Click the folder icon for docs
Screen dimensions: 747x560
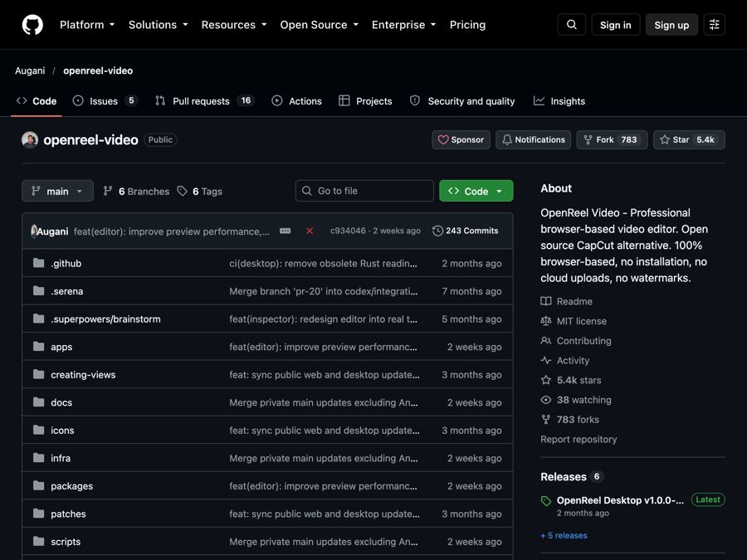click(x=38, y=402)
